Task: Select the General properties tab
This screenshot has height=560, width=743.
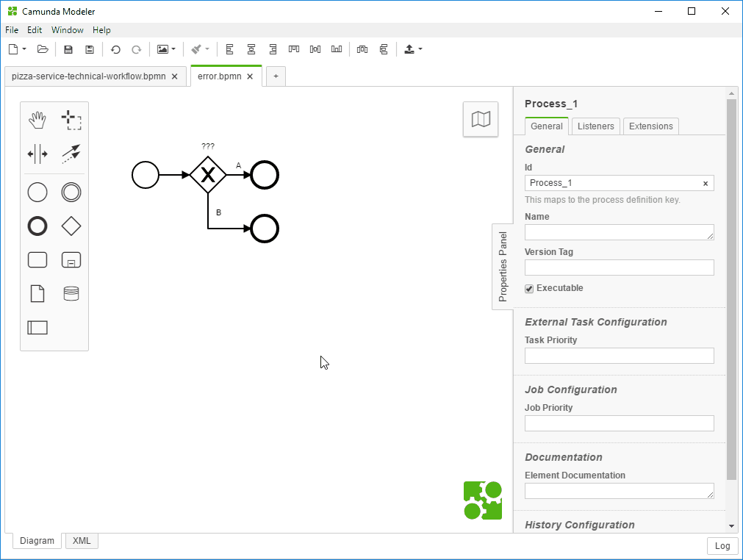Action: 546,126
